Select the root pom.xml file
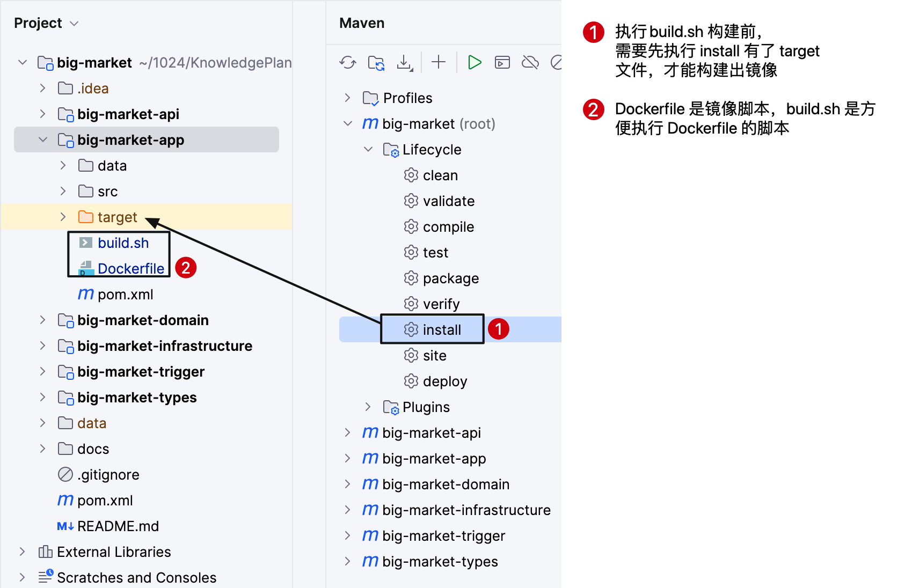 pyautogui.click(x=105, y=501)
